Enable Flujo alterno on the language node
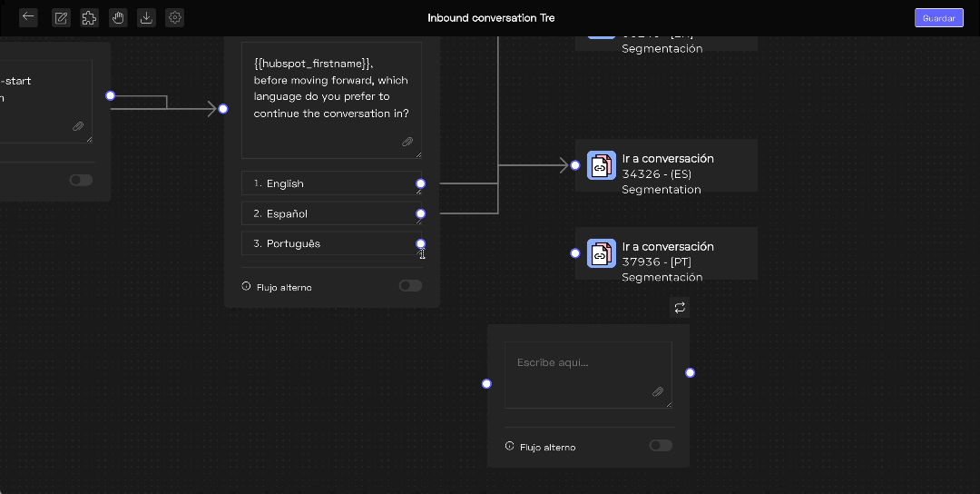Image resolution: width=980 pixels, height=494 pixels. (410, 286)
